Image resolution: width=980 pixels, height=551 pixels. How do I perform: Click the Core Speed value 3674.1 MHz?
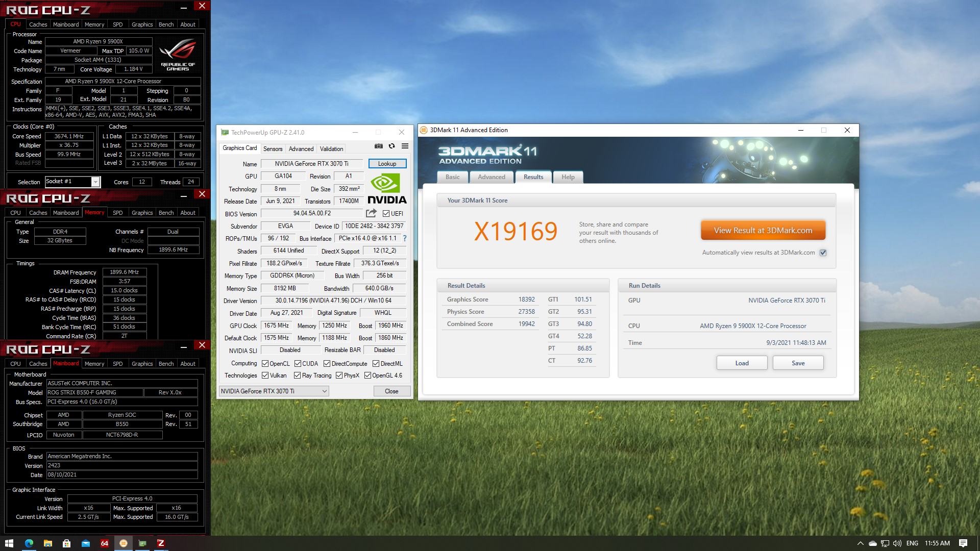(69, 136)
